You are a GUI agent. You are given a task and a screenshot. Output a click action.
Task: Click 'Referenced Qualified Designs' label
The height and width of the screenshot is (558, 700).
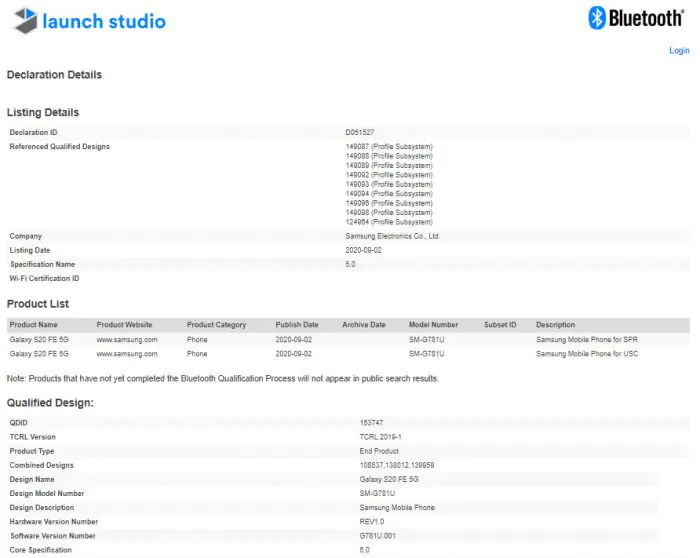59,146
